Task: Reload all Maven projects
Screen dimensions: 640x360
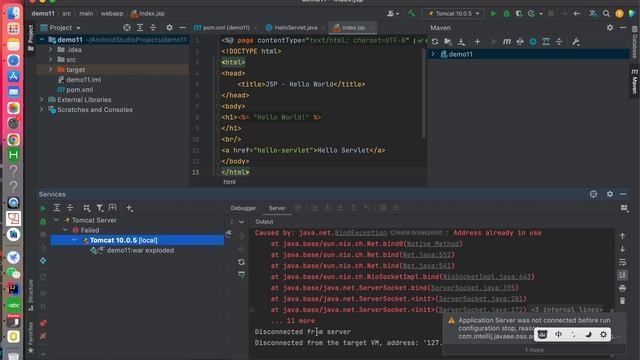Action: click(435, 42)
